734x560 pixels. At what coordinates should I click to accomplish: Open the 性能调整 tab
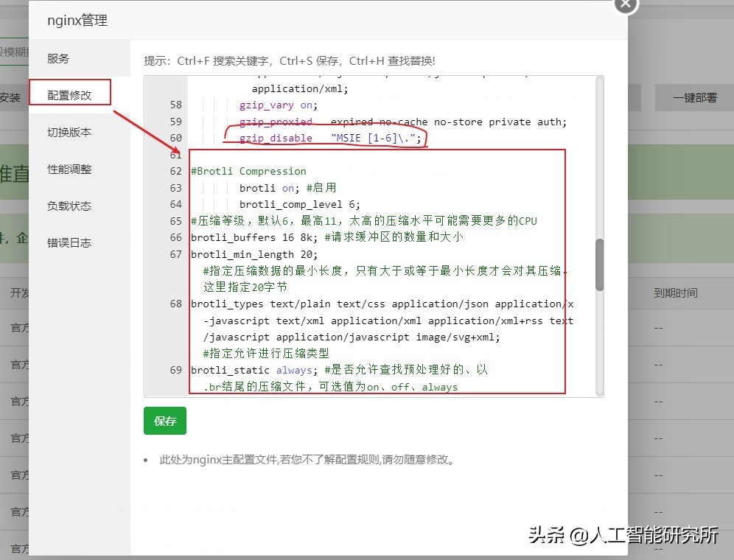69,169
